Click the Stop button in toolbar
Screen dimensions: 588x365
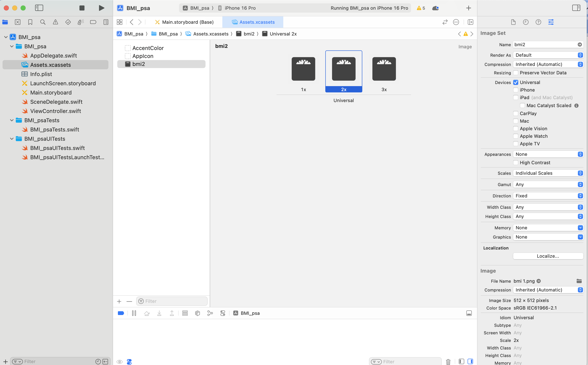(82, 8)
